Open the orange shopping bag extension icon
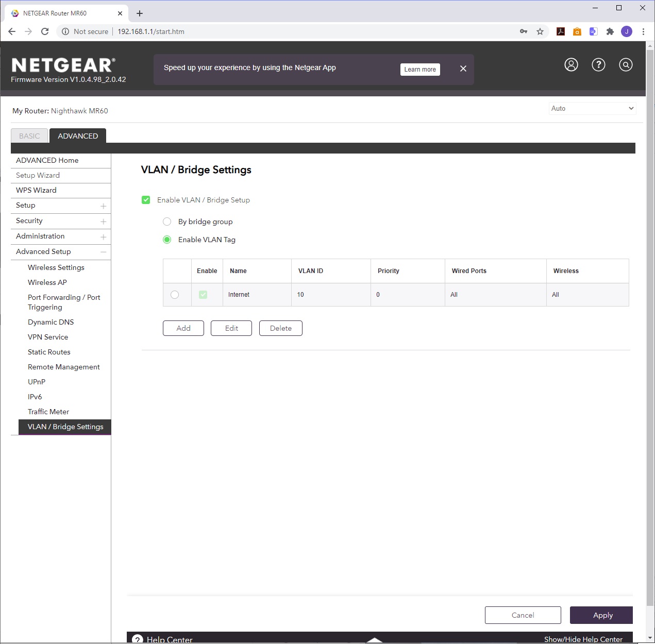This screenshot has width=655, height=644. tap(577, 31)
